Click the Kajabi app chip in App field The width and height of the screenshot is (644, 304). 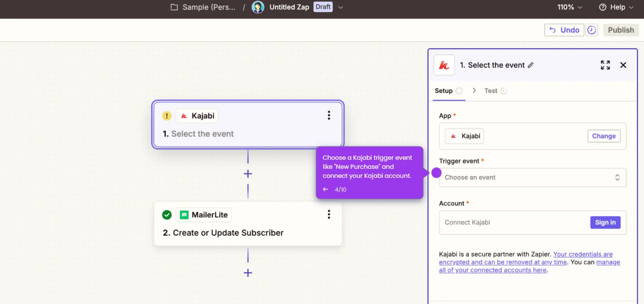[x=464, y=136]
